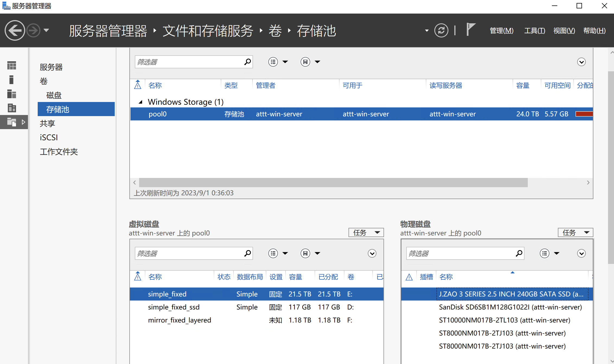
Task: Collapse the Windows Storage (1) group
Action: (x=140, y=102)
